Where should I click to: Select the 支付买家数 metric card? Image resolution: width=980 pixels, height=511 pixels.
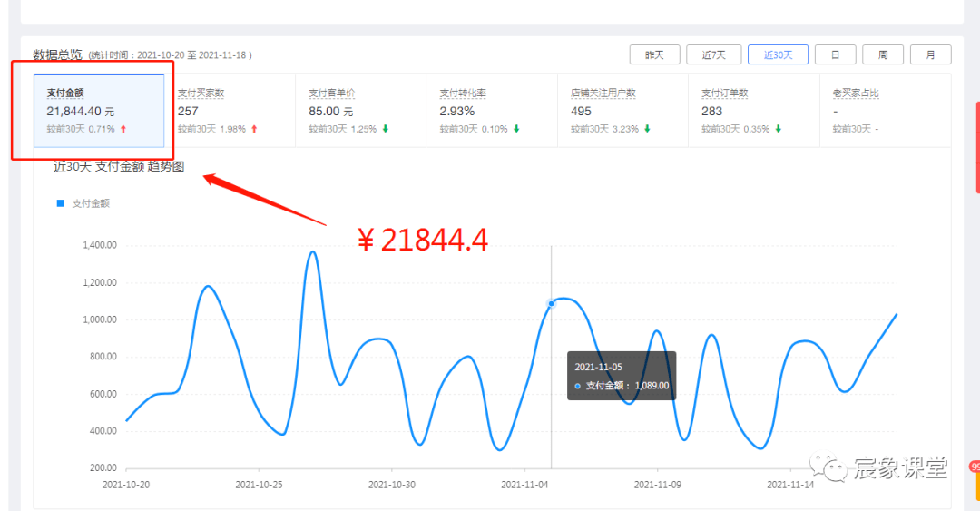(230, 111)
